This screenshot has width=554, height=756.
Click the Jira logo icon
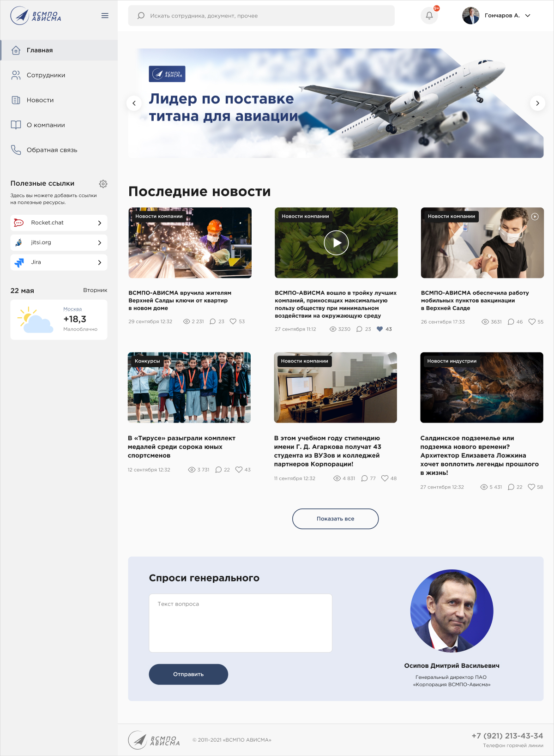pos(19,262)
